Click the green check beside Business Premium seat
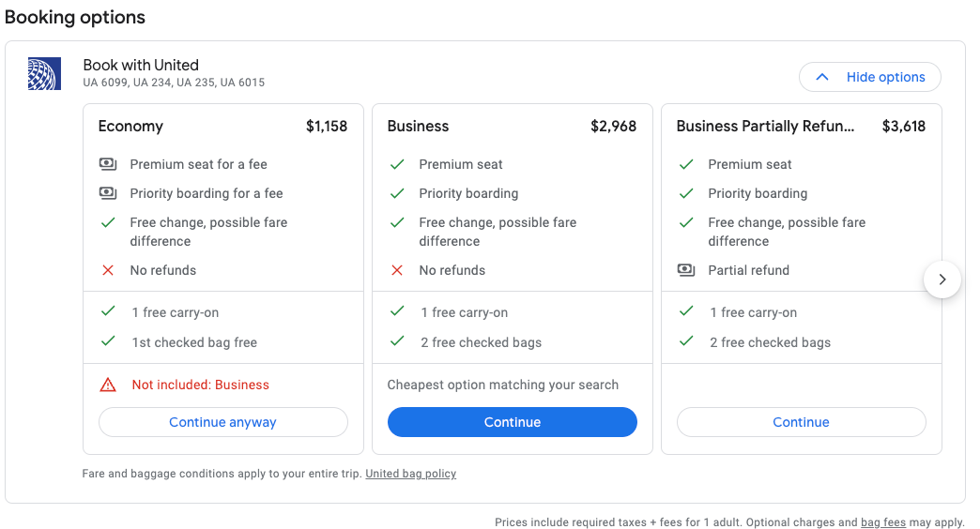Screen dimensions: 980x529 [397, 164]
